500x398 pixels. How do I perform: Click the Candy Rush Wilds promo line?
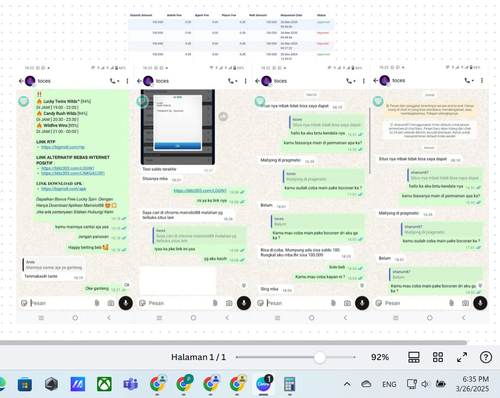point(62,113)
